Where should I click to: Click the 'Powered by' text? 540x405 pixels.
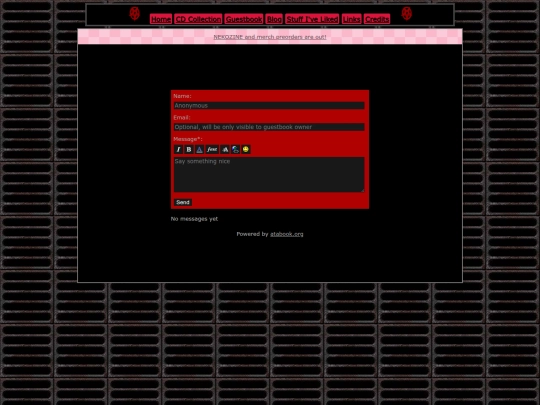[252, 234]
